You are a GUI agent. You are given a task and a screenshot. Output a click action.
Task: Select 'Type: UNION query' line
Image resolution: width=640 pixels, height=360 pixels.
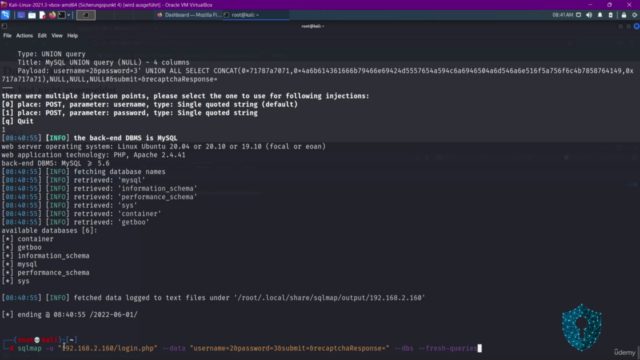tap(51, 54)
